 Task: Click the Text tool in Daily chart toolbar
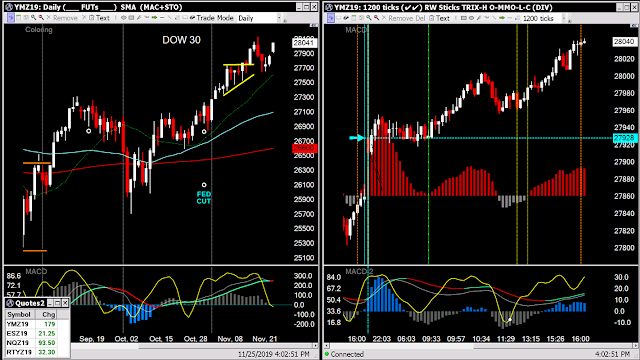coord(99,18)
